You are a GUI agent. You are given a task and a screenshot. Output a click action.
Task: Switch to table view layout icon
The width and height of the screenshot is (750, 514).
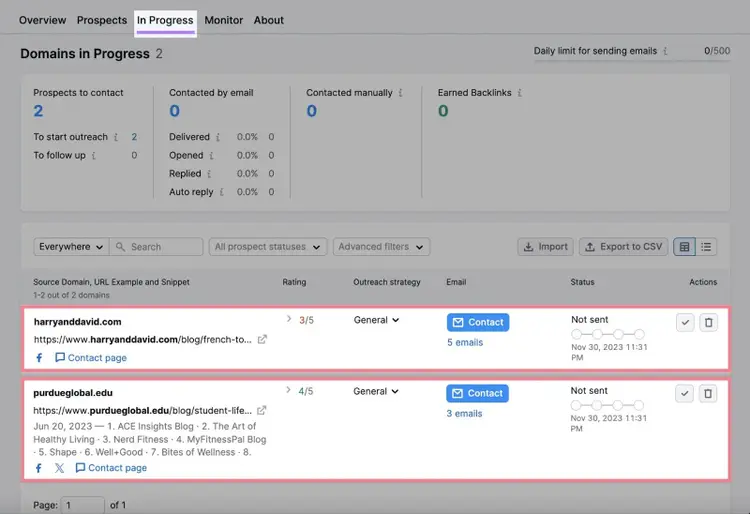pos(684,247)
